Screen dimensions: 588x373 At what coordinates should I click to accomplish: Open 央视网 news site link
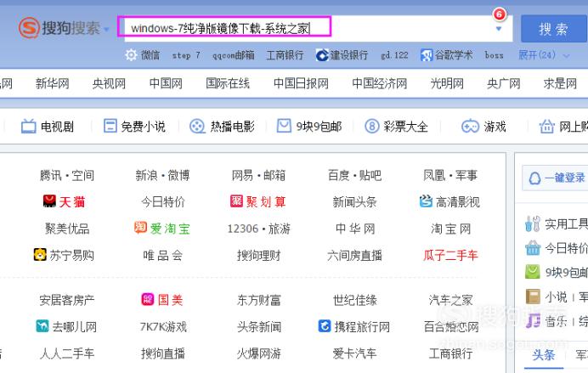click(109, 83)
